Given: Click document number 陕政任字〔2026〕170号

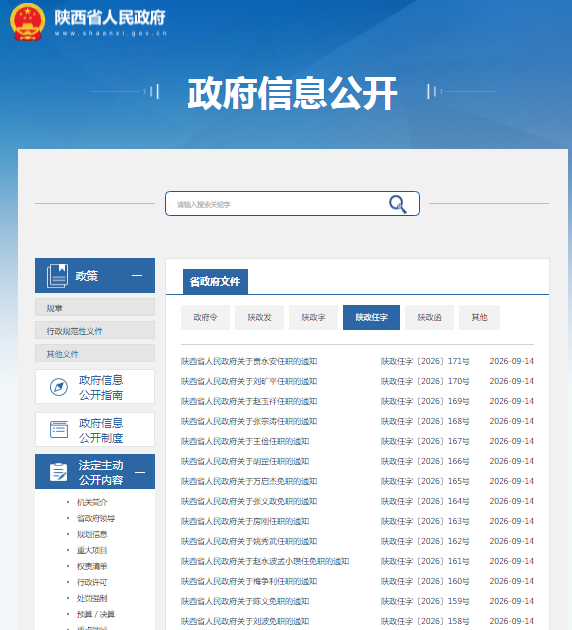Looking at the screenshot, I should click(x=425, y=381).
